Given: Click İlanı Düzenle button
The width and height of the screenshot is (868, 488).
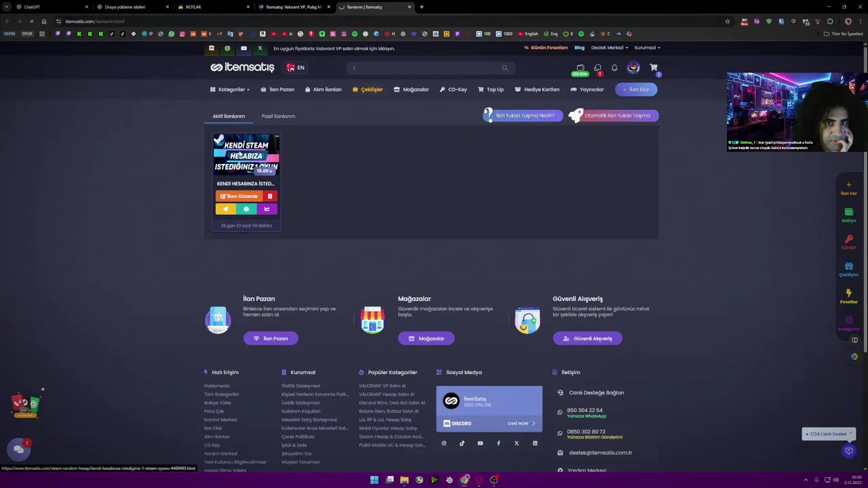Looking at the screenshot, I should (239, 197).
